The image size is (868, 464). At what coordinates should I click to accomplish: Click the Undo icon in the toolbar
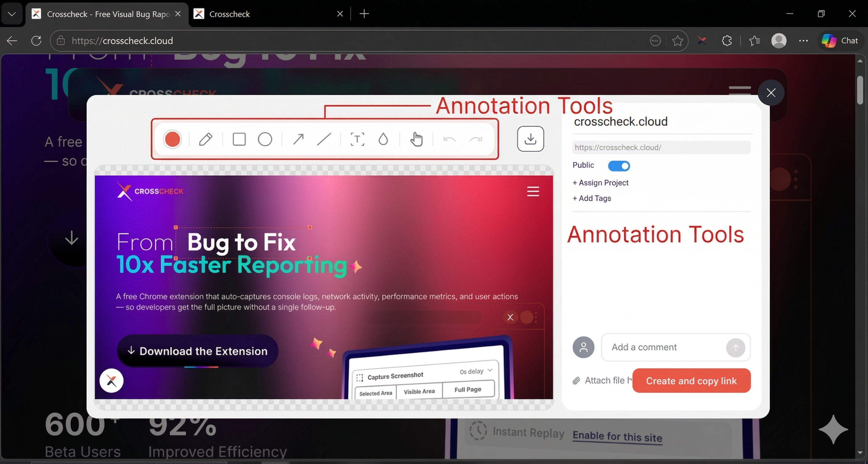pos(450,139)
